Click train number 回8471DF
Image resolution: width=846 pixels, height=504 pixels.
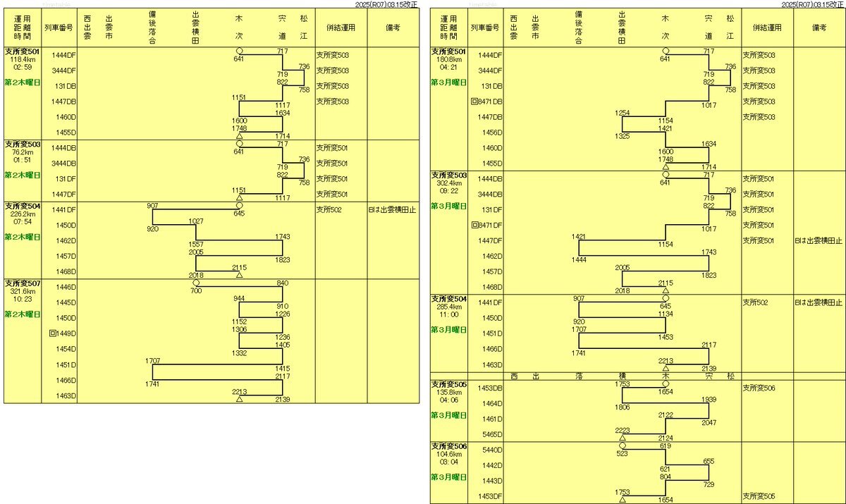pos(487,226)
